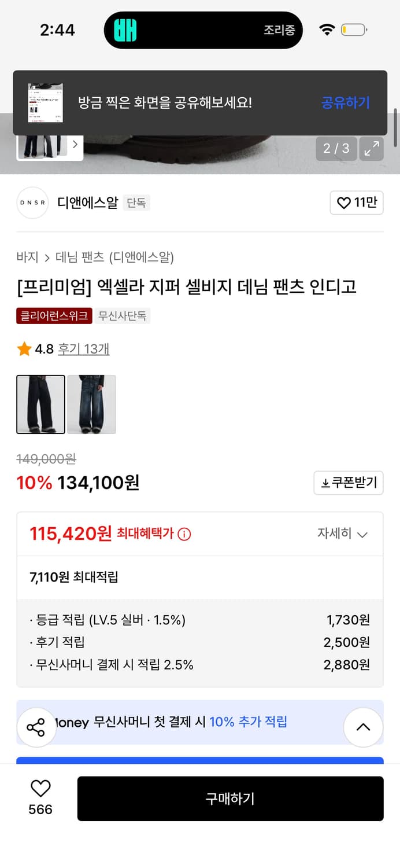Tap the info icon next to 최대혜택가
The height and width of the screenshot is (868, 400).
[184, 534]
